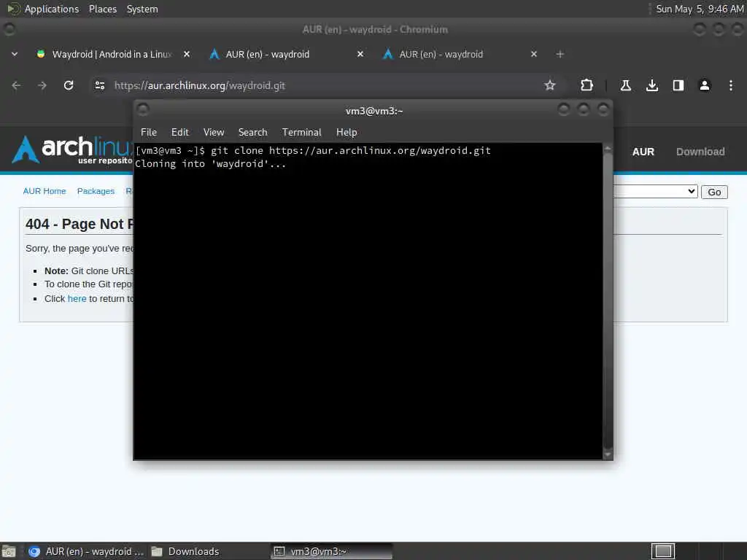Click the terminal window menu button at title left
This screenshot has height=560, width=747.
coord(142,109)
